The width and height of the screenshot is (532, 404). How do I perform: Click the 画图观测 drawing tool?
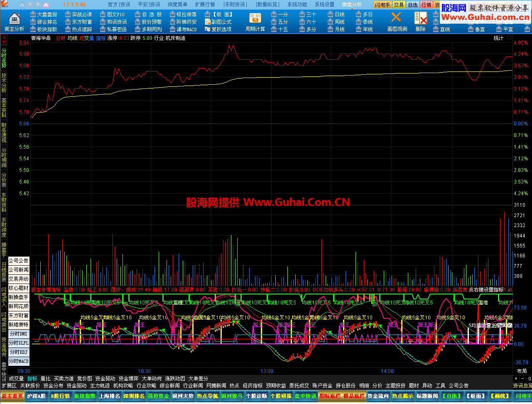coord(397,22)
